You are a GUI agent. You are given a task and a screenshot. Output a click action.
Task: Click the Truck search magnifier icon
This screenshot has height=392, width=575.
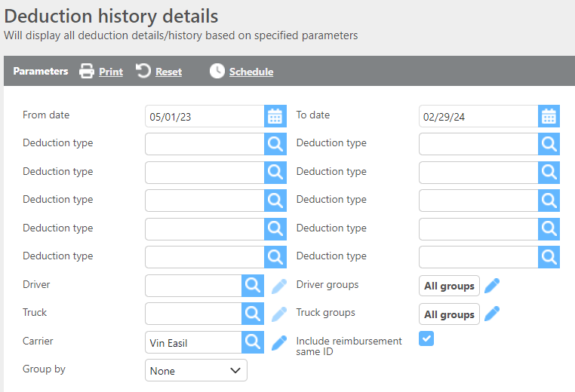tap(252, 314)
